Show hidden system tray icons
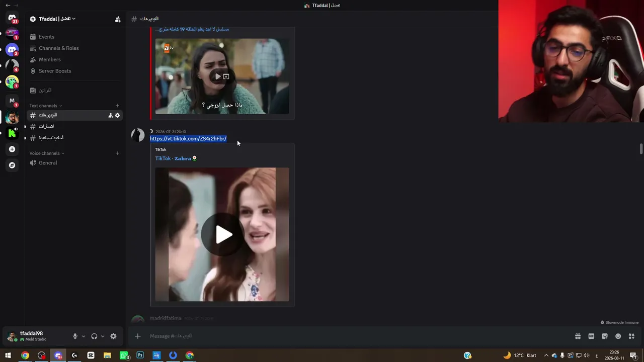Image resolution: width=644 pixels, height=362 pixels. 546,355
